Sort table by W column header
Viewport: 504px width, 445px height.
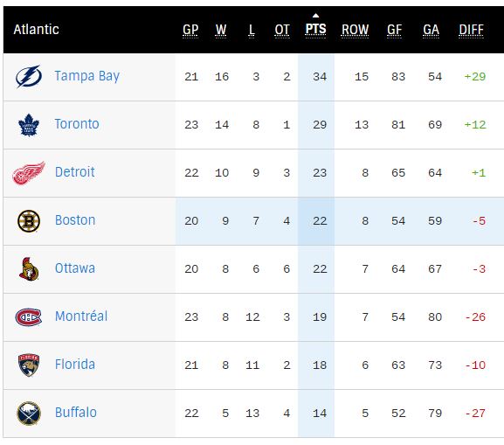click(221, 30)
